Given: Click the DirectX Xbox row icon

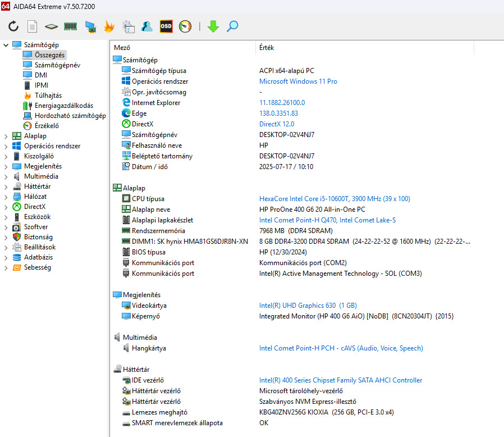Looking at the screenshot, I should (x=126, y=124).
